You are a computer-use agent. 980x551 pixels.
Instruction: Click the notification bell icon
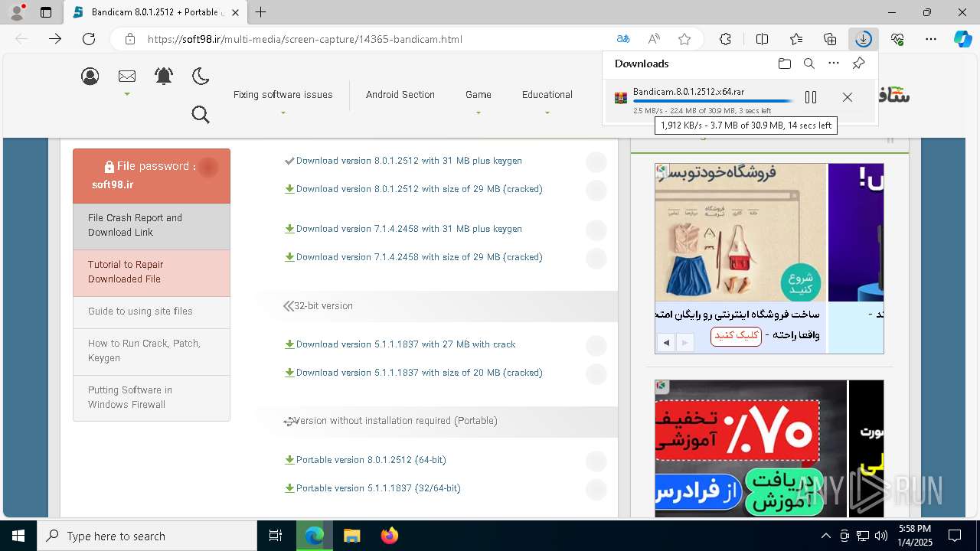[x=164, y=76]
